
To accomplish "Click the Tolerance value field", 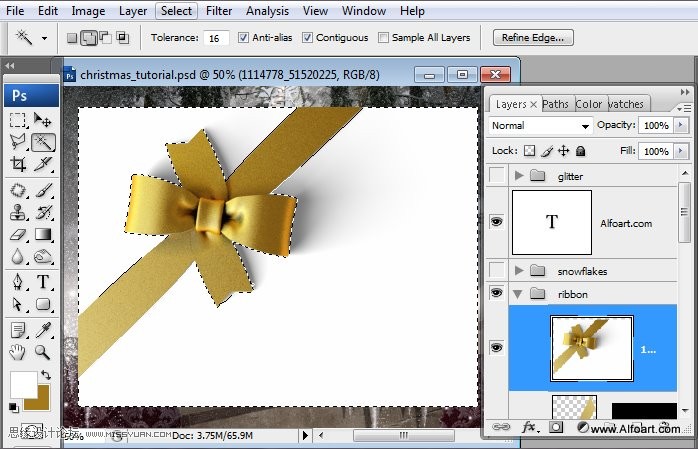I will coord(216,38).
